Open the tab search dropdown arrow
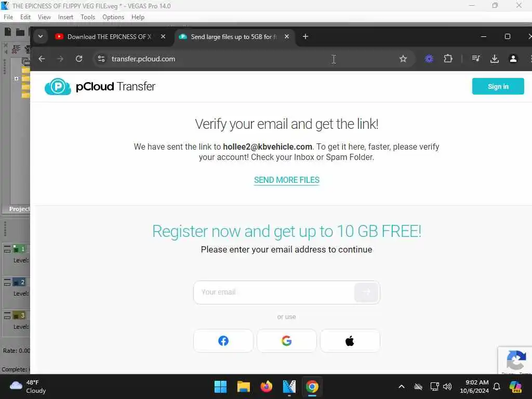 pyautogui.click(x=41, y=36)
